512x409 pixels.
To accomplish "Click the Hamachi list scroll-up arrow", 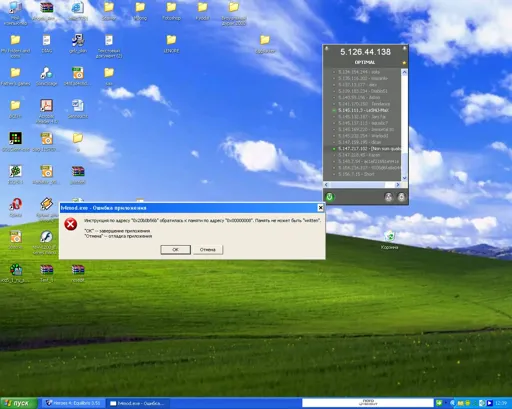I will 404,72.
